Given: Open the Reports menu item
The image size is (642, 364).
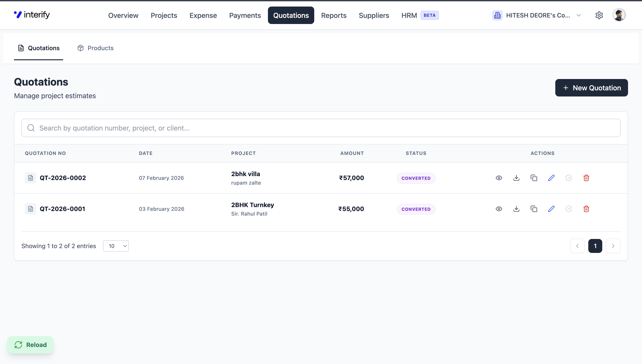Looking at the screenshot, I should coord(333,15).
